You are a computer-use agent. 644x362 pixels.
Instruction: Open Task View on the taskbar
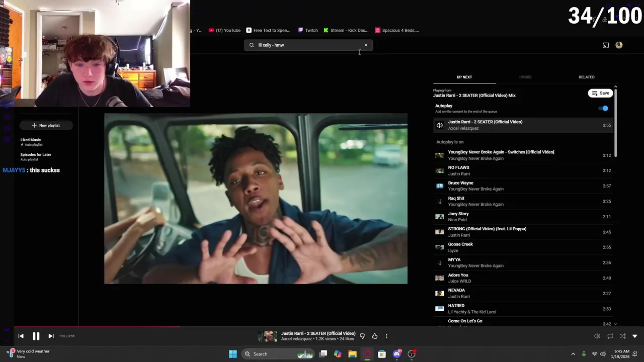[323, 354]
